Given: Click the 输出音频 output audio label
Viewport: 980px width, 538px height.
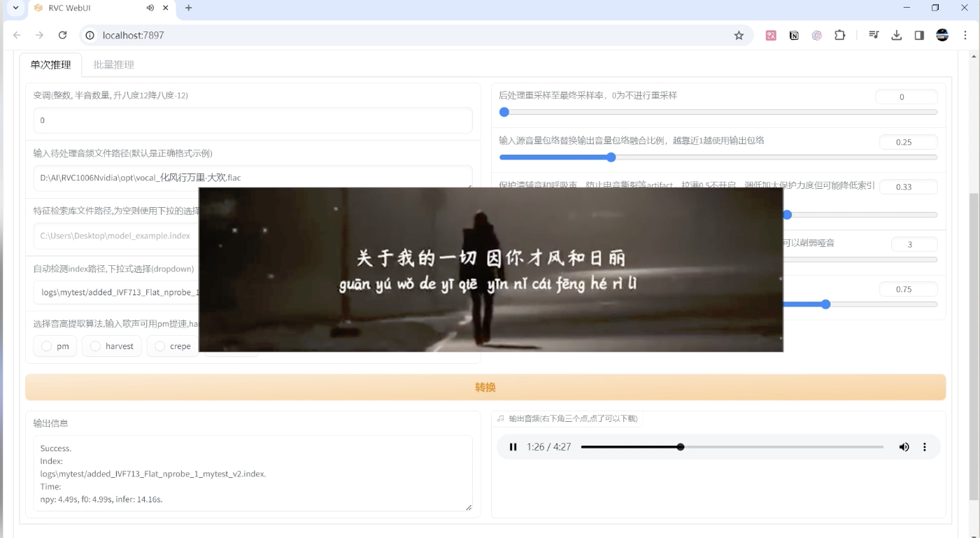Looking at the screenshot, I should click(x=573, y=418).
